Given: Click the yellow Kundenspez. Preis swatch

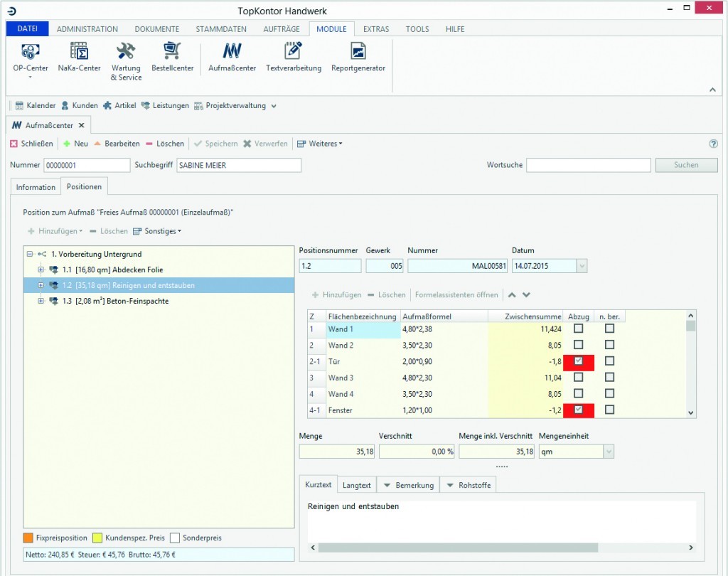Looking at the screenshot, I should (x=97, y=538).
